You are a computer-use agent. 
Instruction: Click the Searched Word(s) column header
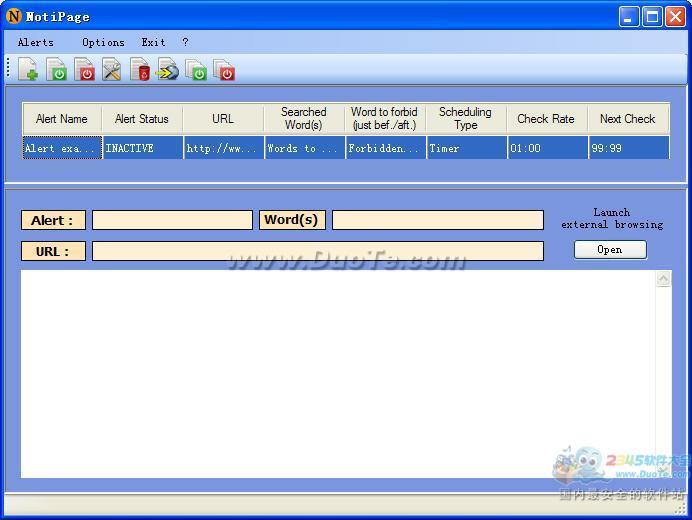coord(304,119)
